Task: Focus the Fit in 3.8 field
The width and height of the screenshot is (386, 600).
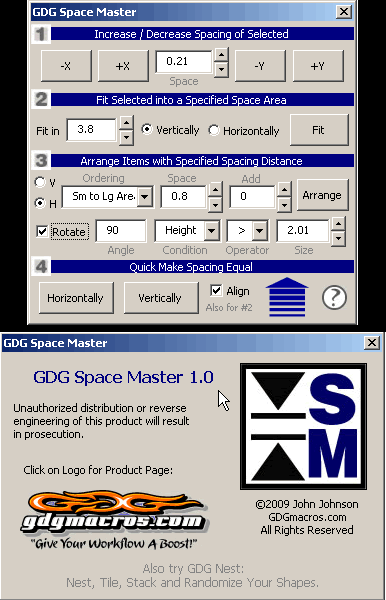Action: pos(91,130)
